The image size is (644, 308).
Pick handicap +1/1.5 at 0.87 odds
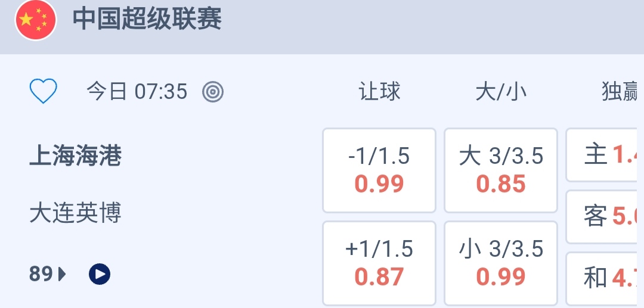[379, 263]
